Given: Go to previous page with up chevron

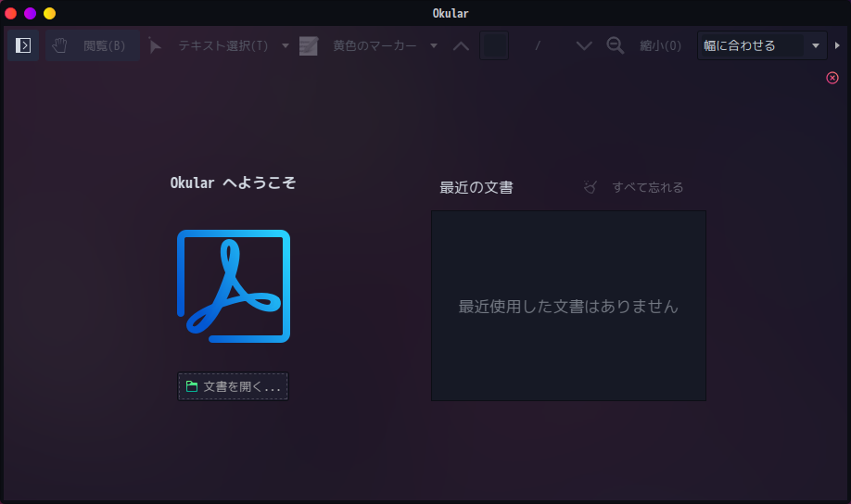Looking at the screenshot, I should pyautogui.click(x=461, y=45).
